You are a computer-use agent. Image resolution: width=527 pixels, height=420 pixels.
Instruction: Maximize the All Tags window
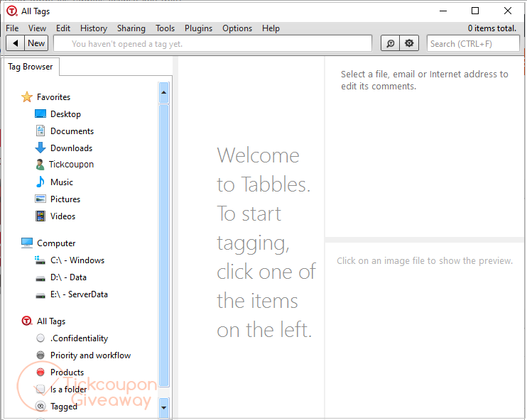click(x=475, y=11)
